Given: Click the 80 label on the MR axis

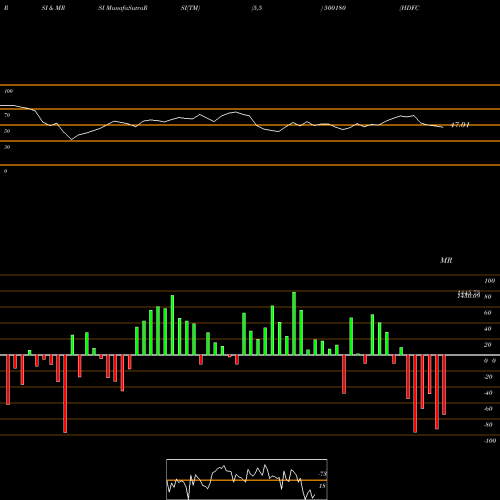Looking at the screenshot, I should click(x=488, y=297).
